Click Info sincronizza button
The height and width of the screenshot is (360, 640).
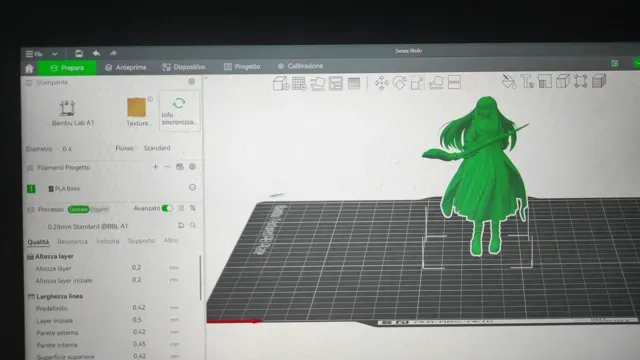point(179,111)
